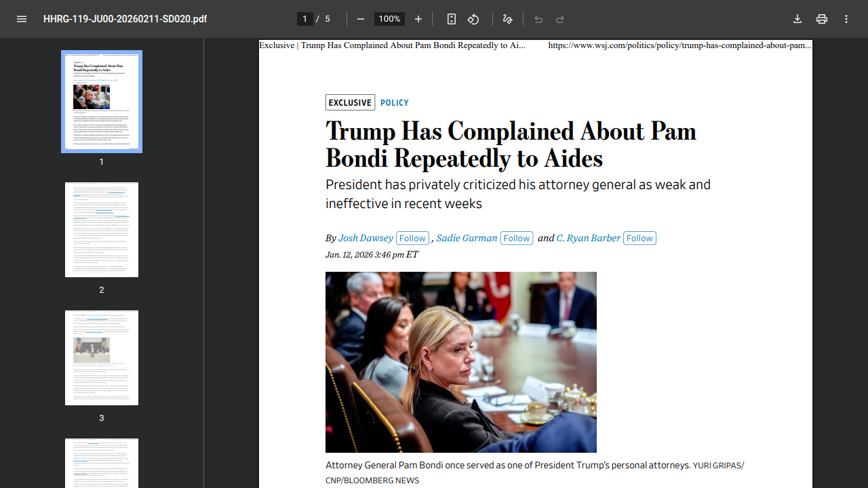The width and height of the screenshot is (868, 488).
Task: Rotate the document counterclockwise
Action: tap(473, 19)
